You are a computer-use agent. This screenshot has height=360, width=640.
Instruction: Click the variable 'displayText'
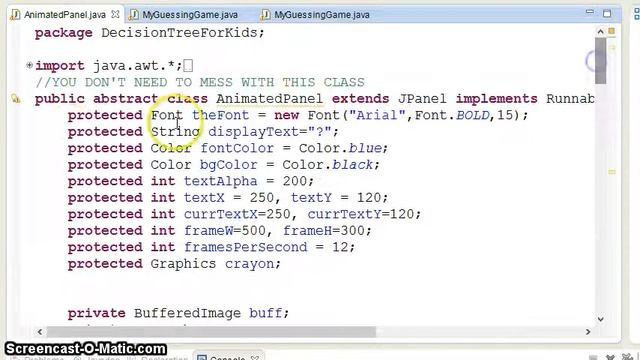253,132
